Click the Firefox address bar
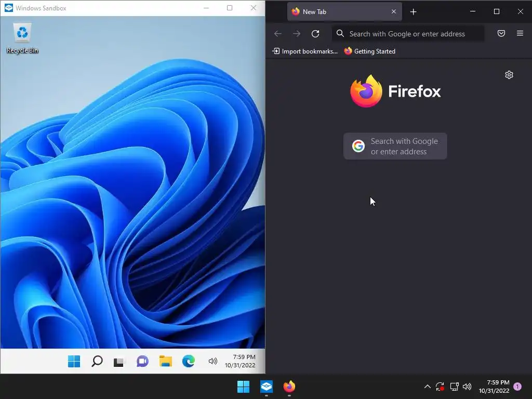532x399 pixels. tap(408, 34)
